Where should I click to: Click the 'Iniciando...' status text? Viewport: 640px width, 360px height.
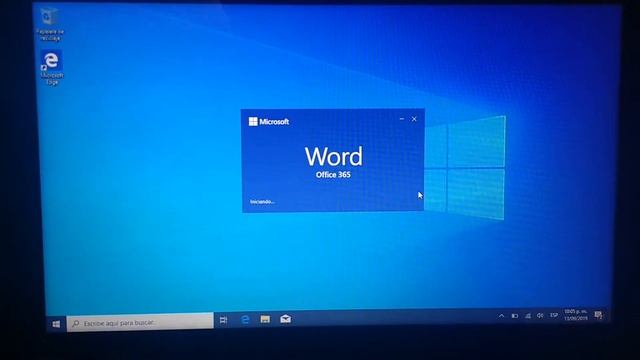click(x=262, y=202)
